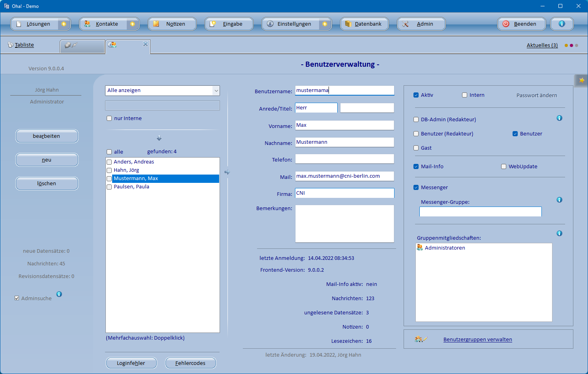Click the star icon on Lösungen button

coord(64,24)
